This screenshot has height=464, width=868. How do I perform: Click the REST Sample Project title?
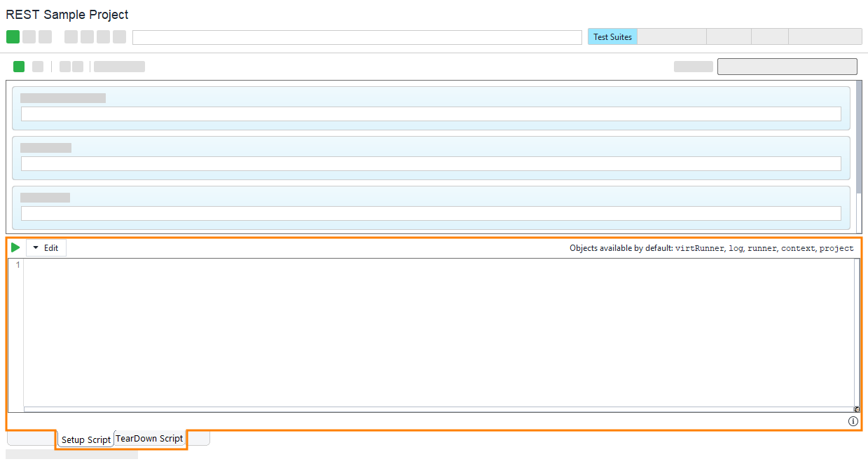[x=67, y=14]
